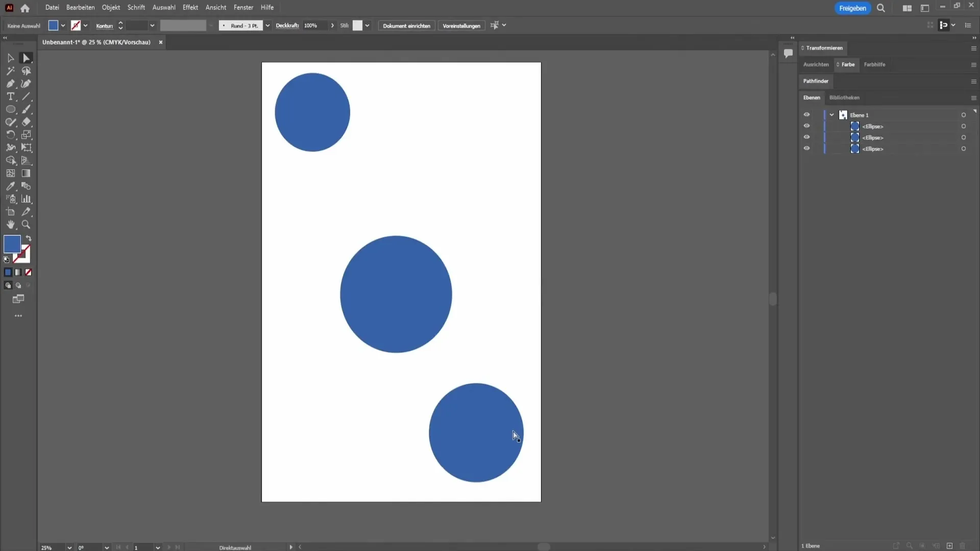Hide the second Ellipse sublayer
Screen dimensions: 980x551
[x=806, y=137]
